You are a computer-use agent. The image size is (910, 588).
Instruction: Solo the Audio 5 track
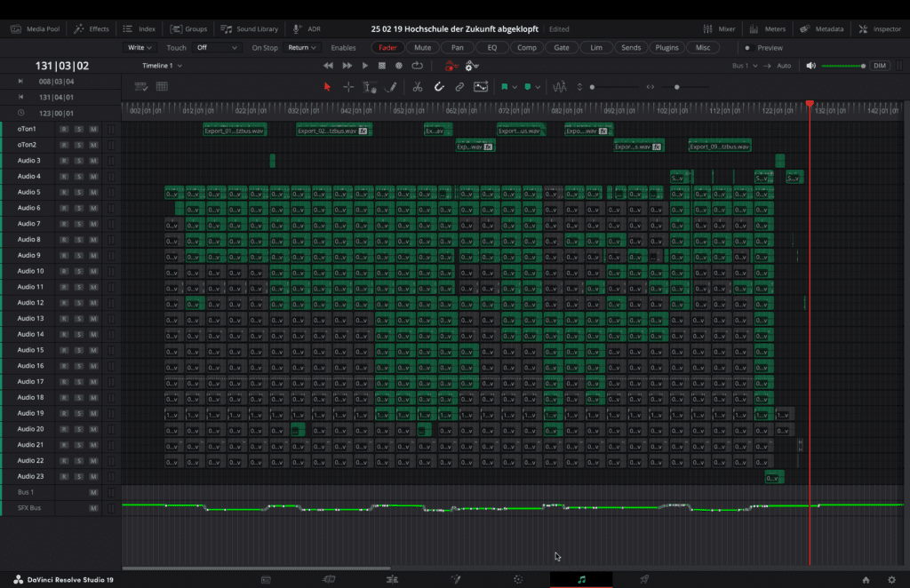[78, 192]
